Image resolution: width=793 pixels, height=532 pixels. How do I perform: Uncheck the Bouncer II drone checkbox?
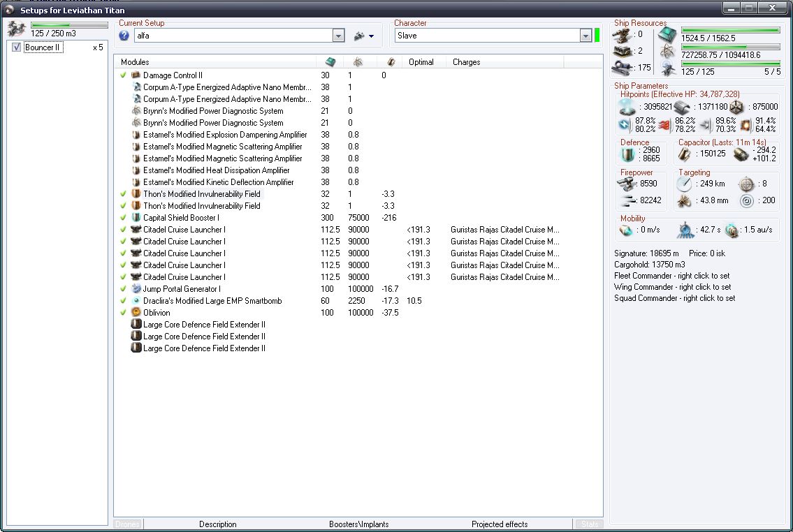pos(16,47)
